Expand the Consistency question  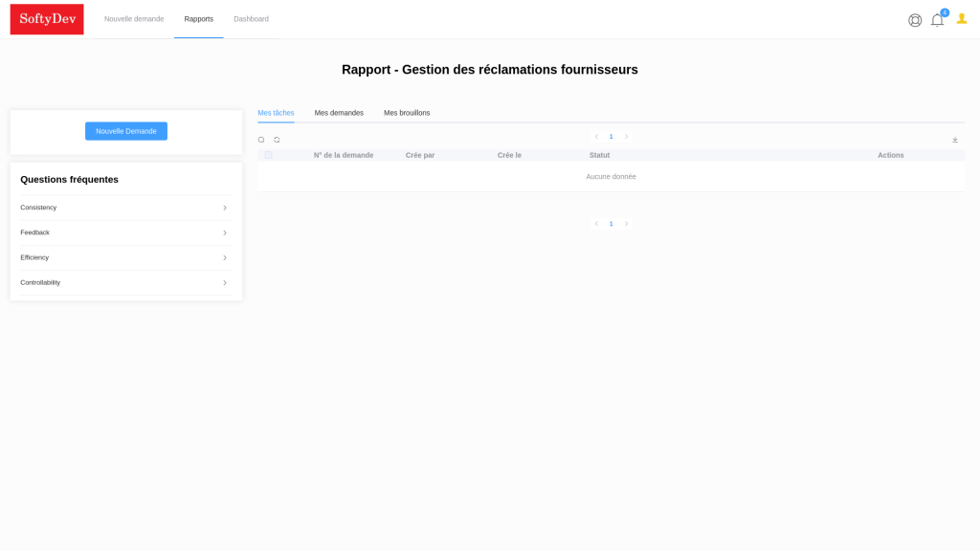125,208
